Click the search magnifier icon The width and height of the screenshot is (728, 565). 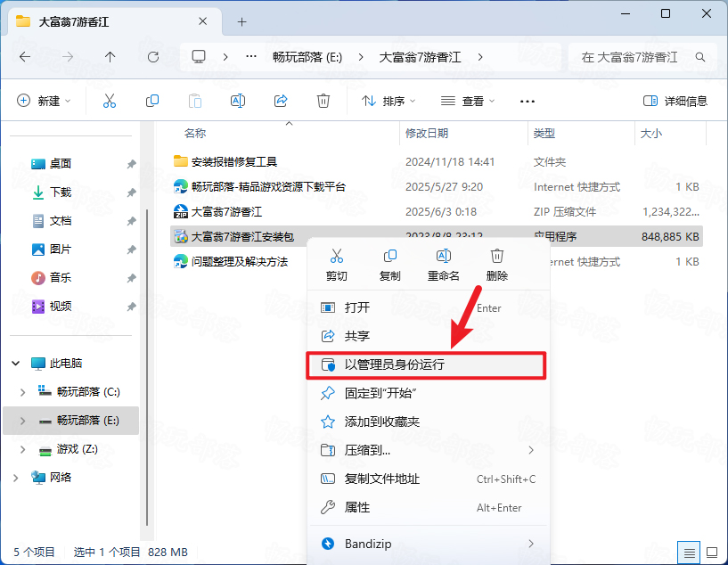[700, 57]
